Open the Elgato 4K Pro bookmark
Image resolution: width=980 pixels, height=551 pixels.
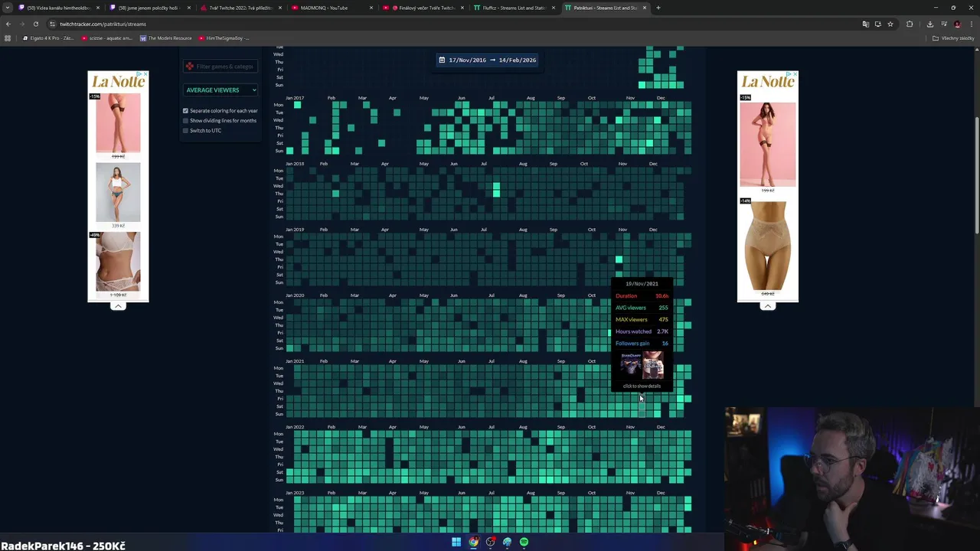[48, 38]
